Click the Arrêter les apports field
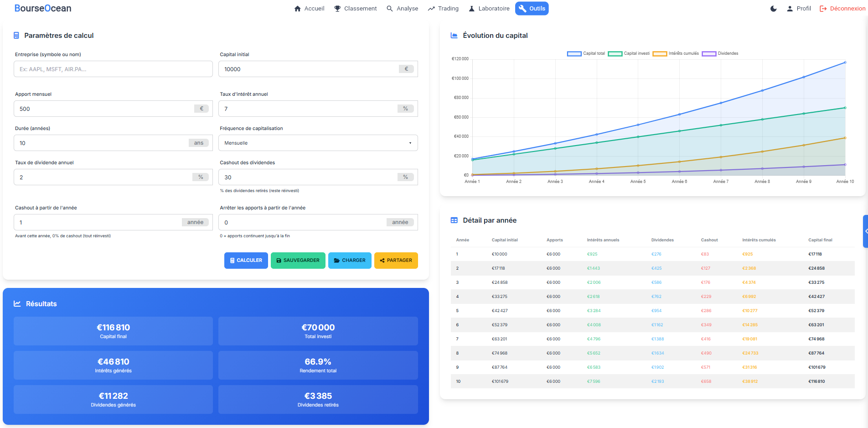The image size is (868, 428). [318, 222]
